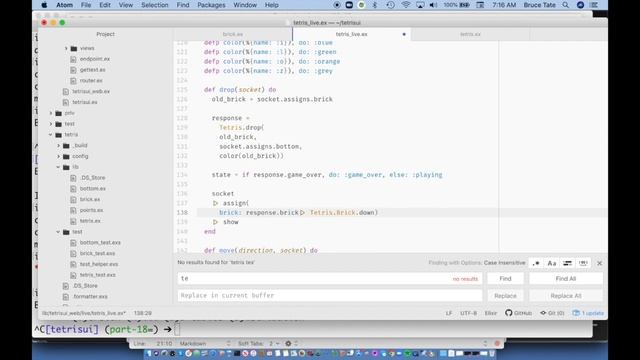Click the Bluetooth icon in the menu bar
The image size is (640, 360).
click(x=375, y=5)
